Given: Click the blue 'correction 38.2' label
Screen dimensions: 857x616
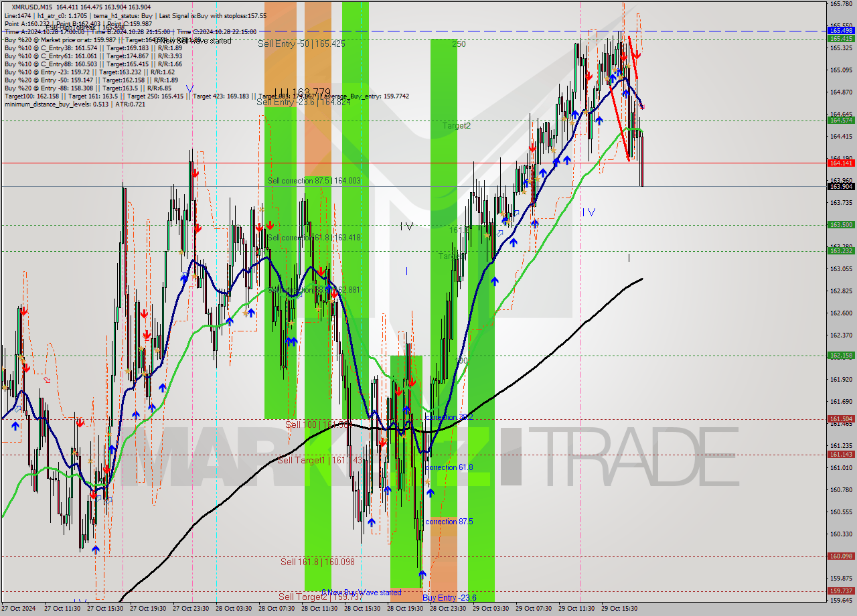Looking at the screenshot, I should (x=449, y=417).
